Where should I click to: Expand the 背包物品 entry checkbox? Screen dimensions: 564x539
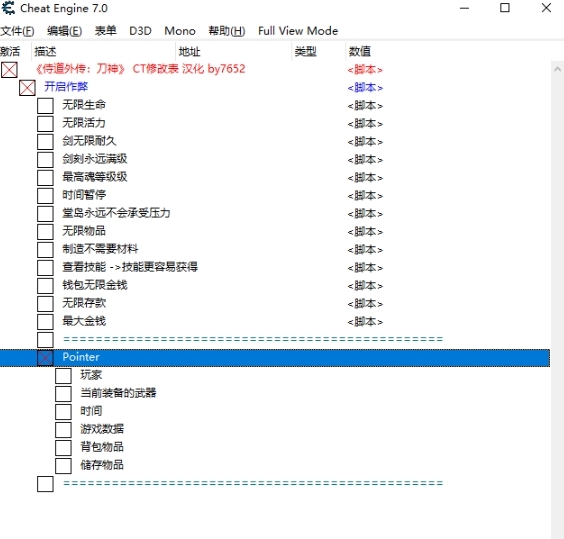pos(63,448)
